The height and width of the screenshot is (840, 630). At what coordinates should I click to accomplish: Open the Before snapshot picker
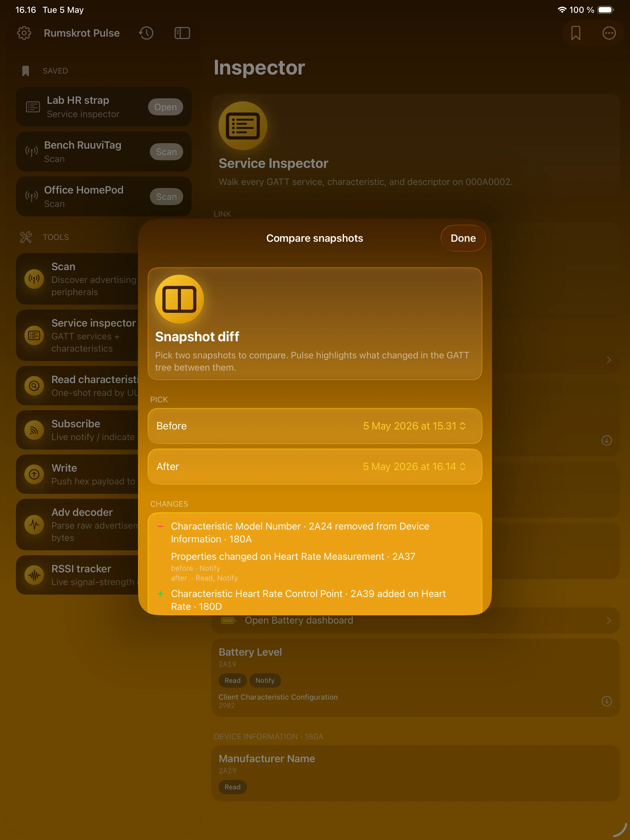(315, 426)
